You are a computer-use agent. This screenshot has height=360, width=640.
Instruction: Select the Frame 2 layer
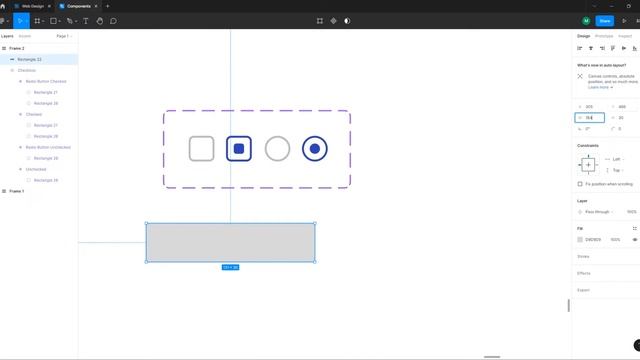click(17, 49)
